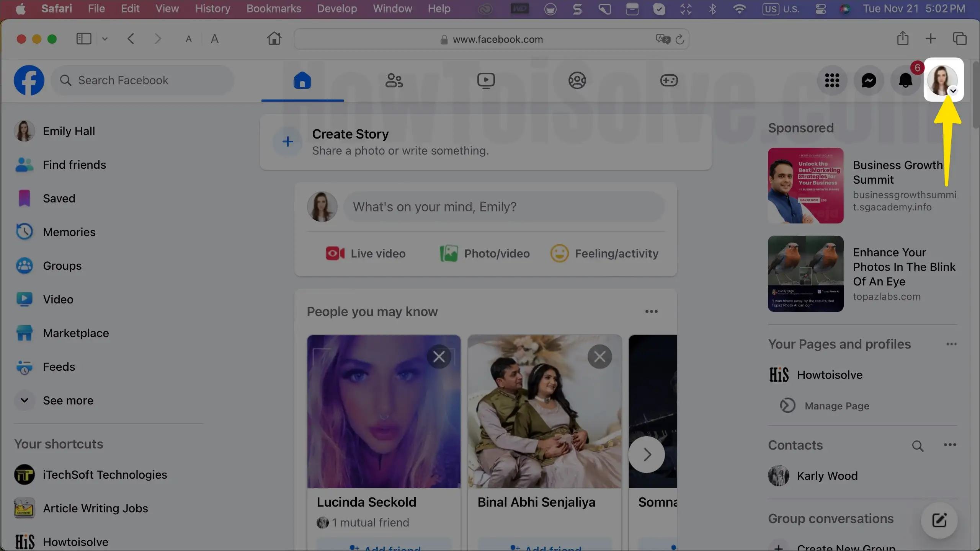980x551 pixels.
Task: Dismiss the Lucinda Seckold suggestion
Action: [x=439, y=357]
